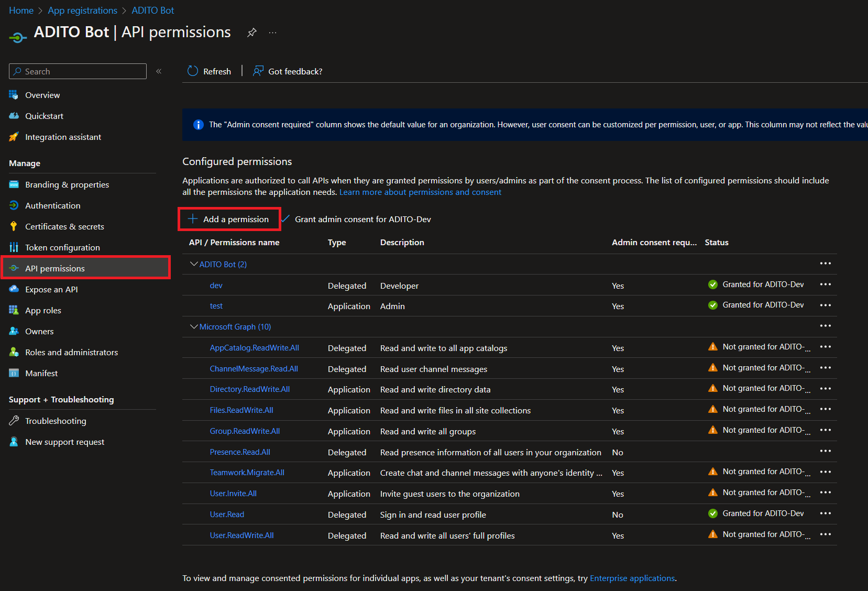Open API permissions in sidebar
Image resolution: width=868 pixels, height=591 pixels.
(x=85, y=268)
